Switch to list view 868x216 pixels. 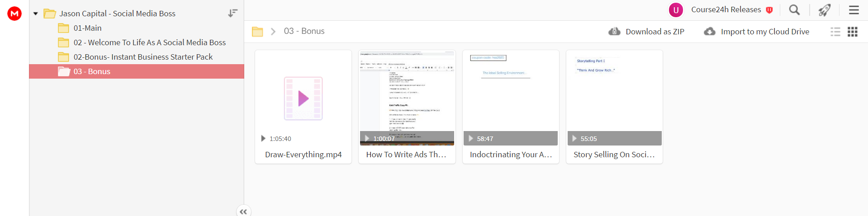[835, 32]
